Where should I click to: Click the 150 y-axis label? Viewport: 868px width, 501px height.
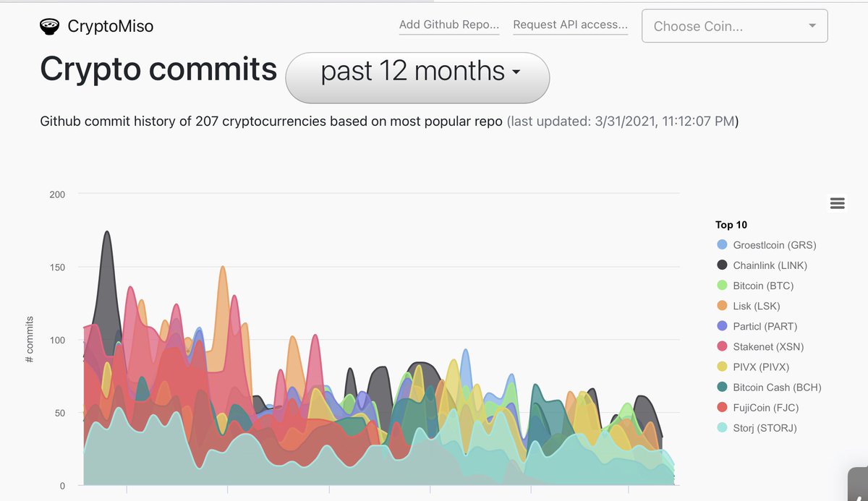(x=56, y=267)
